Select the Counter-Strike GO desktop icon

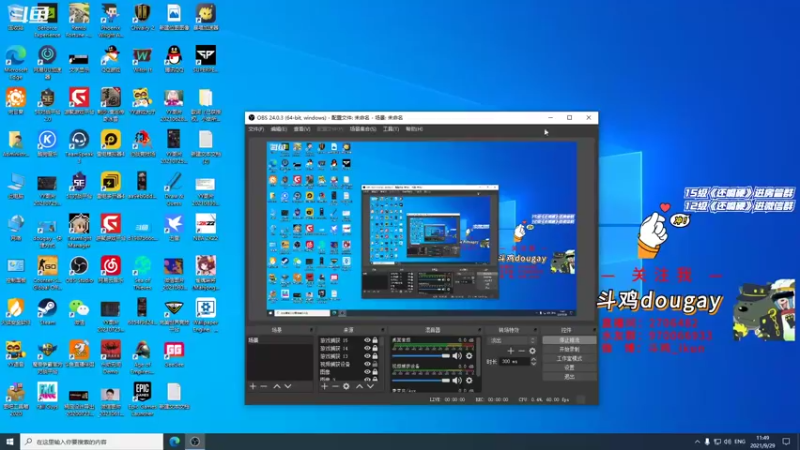point(47,273)
